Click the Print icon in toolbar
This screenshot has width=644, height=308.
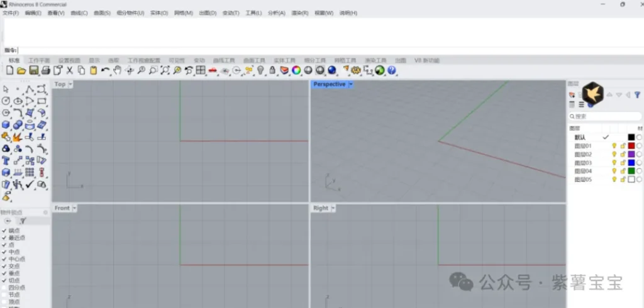46,70
